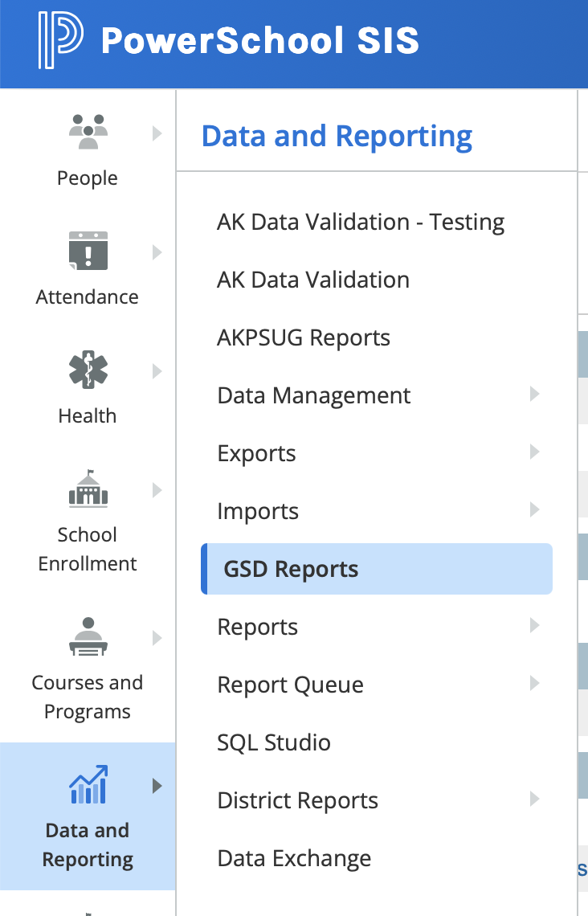Image resolution: width=588 pixels, height=916 pixels.
Task: Expand the Data Management submenu arrow
Action: [x=534, y=395]
